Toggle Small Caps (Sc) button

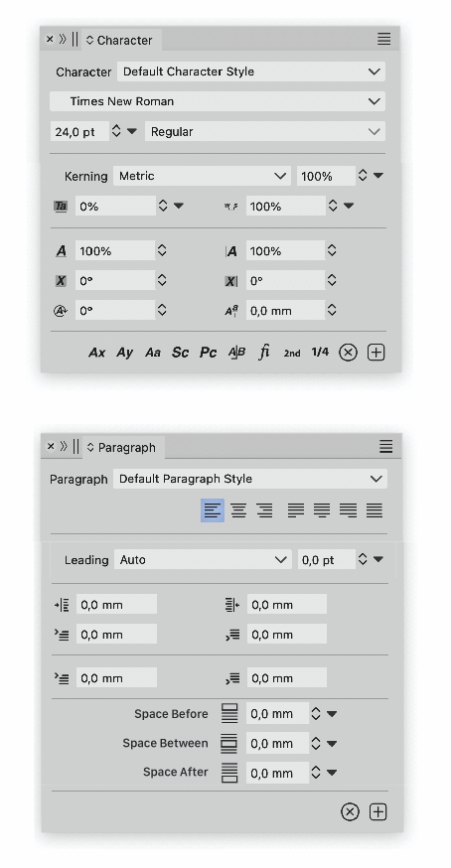pyautogui.click(x=180, y=353)
